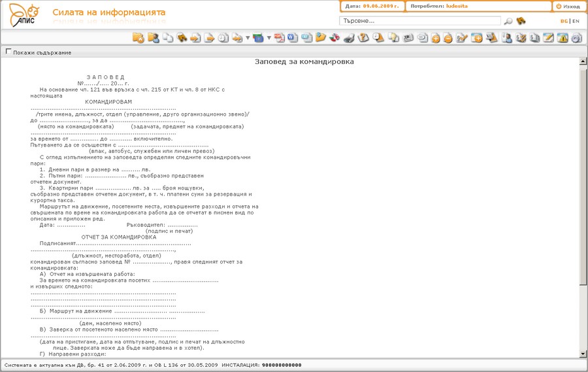
Task: Click the document with orange marker icon
Action: 491,37
